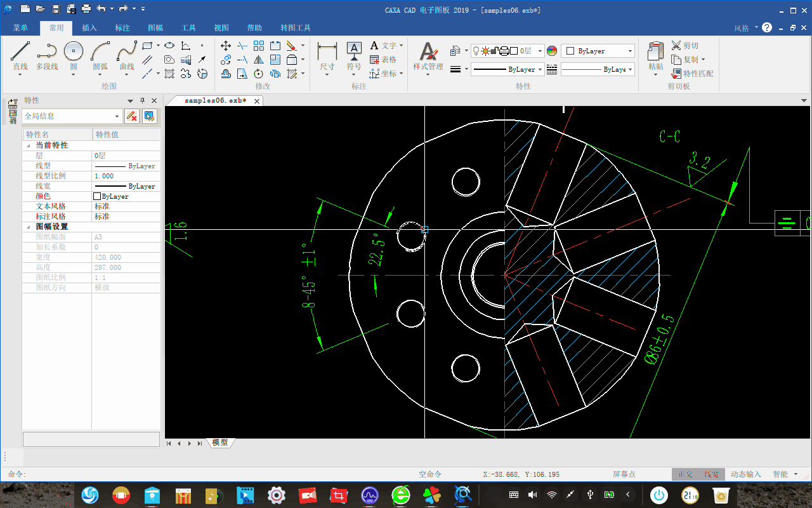Click the hatch fill tool icon
The height and width of the screenshot is (508, 812).
169,74
